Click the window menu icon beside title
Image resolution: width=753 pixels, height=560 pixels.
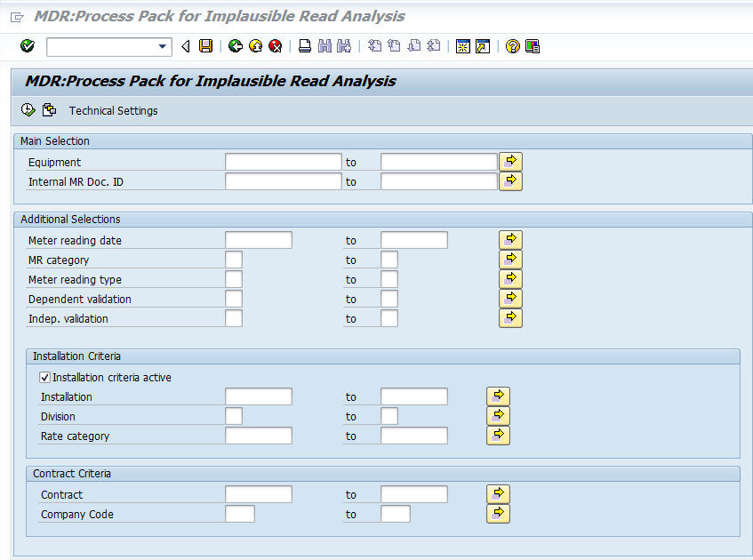click(17, 17)
